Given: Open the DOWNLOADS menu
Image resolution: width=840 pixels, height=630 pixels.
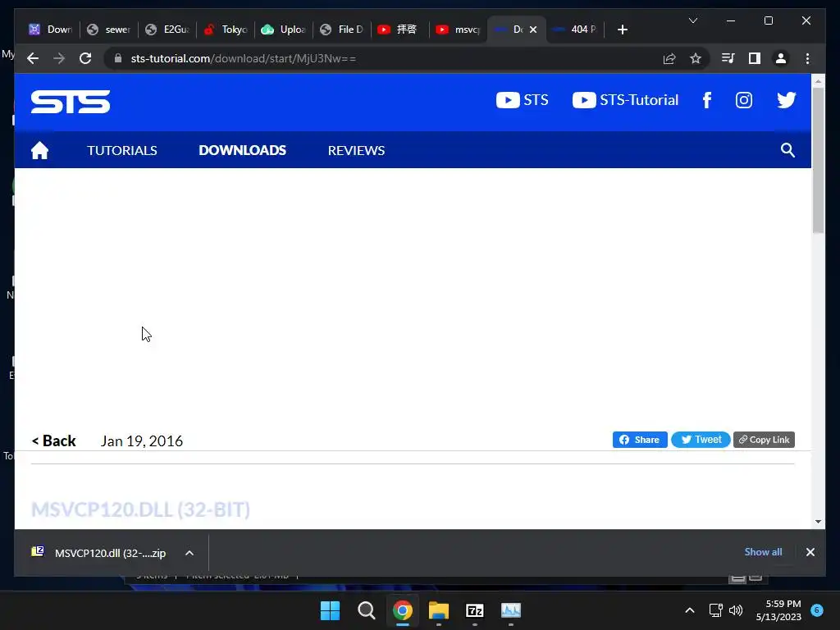Looking at the screenshot, I should pyautogui.click(x=242, y=151).
